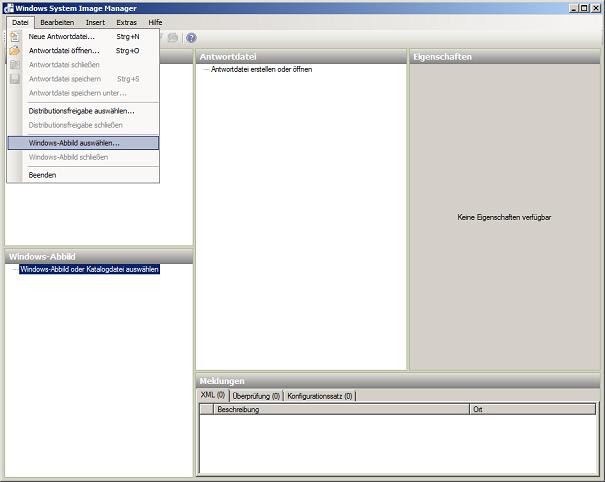Click the disabled Antwortdatei speichern entry
605x482 pixels.
click(83, 79)
